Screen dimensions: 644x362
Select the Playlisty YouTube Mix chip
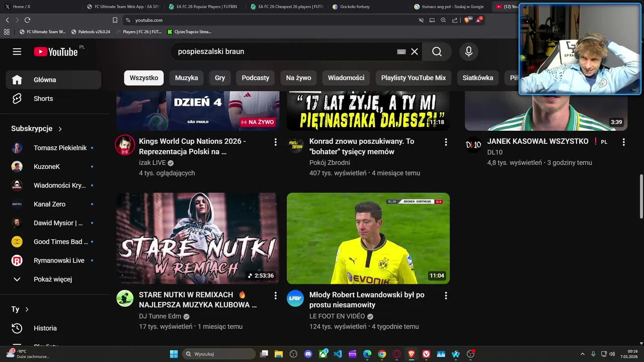(414, 78)
